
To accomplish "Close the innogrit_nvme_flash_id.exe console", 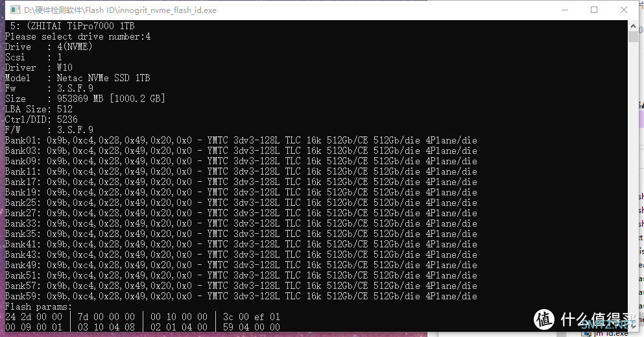I will 623,10.
